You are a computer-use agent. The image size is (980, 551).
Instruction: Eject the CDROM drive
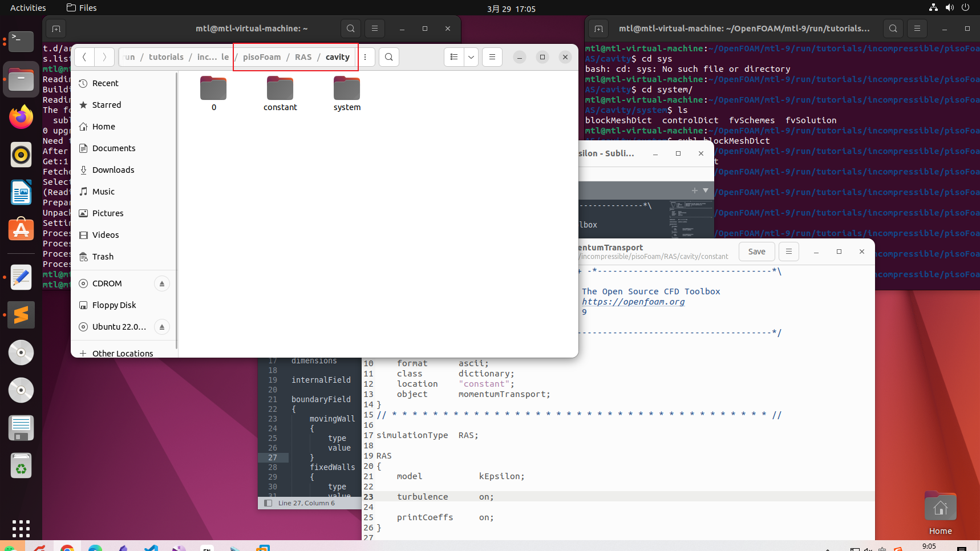point(162,283)
